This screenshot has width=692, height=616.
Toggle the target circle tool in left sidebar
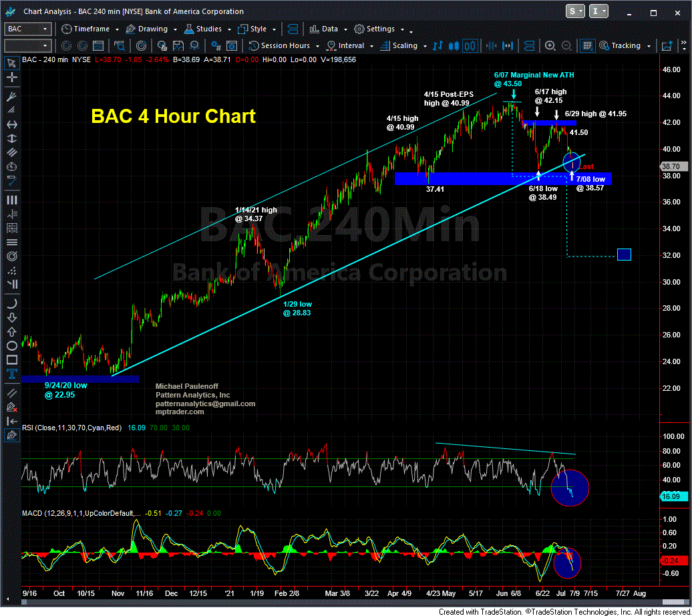[12, 257]
